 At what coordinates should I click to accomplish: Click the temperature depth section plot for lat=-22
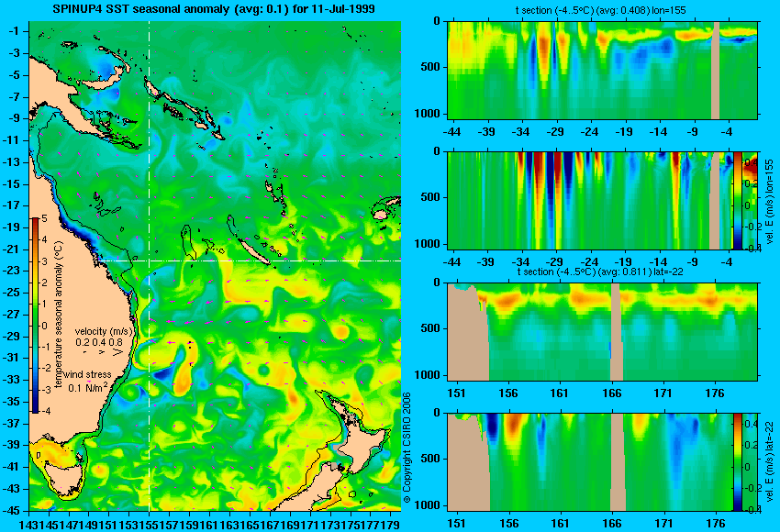click(x=602, y=332)
